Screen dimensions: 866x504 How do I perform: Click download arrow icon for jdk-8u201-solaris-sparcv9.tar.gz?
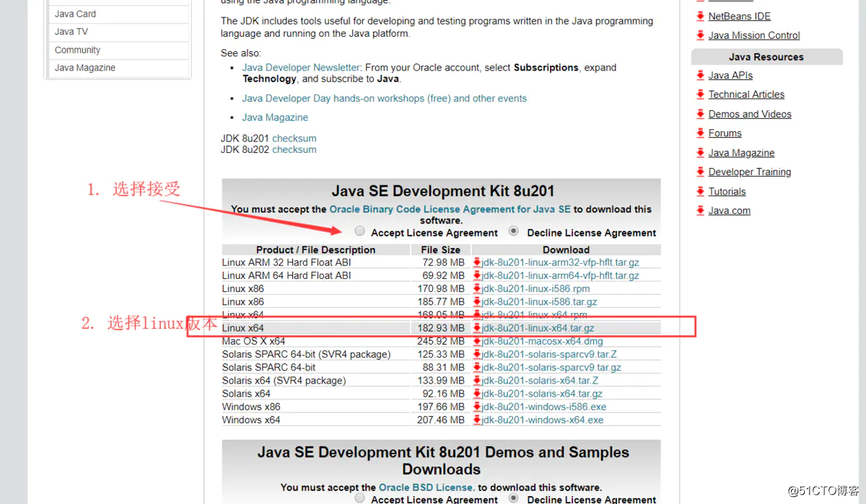click(x=477, y=367)
